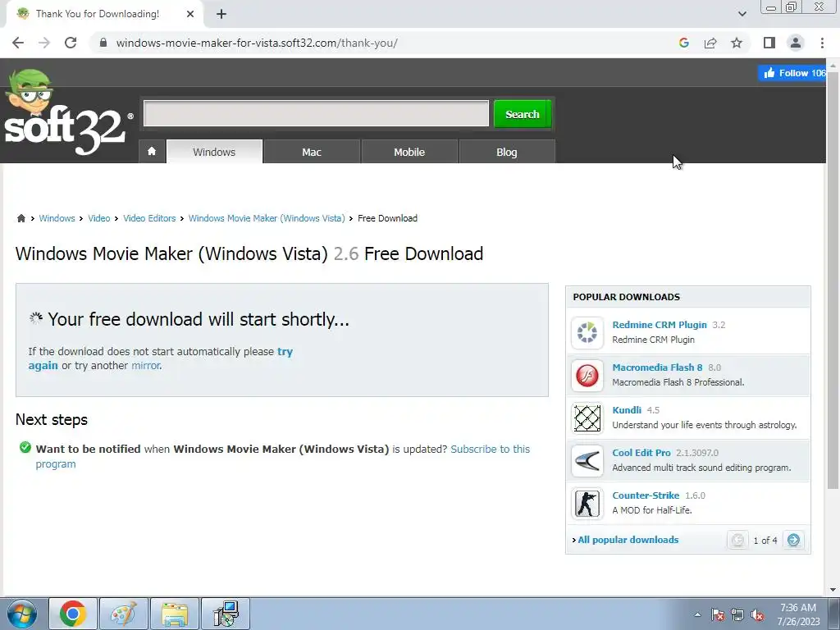Click the Counter-Strike icon
This screenshot has height=630, width=840.
pyautogui.click(x=587, y=504)
